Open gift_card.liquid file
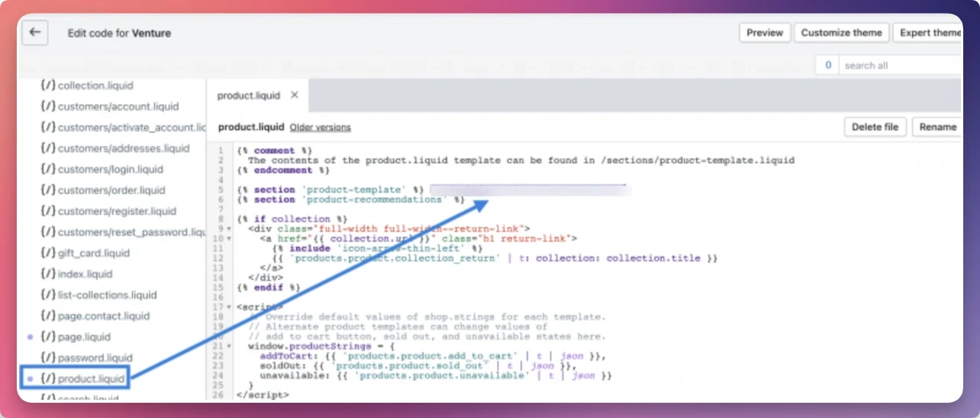 94,253
